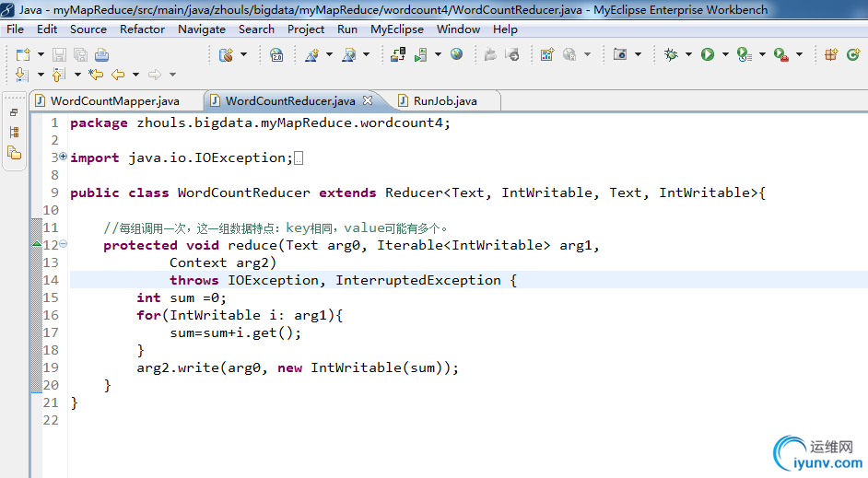Click on 'sum=sum+i.get();' code line
Image resolution: width=868 pixels, height=478 pixels.
pos(235,333)
